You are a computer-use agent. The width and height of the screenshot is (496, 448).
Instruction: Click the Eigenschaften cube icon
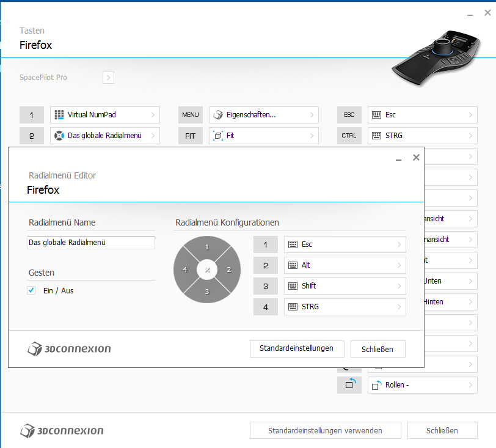[218, 115]
